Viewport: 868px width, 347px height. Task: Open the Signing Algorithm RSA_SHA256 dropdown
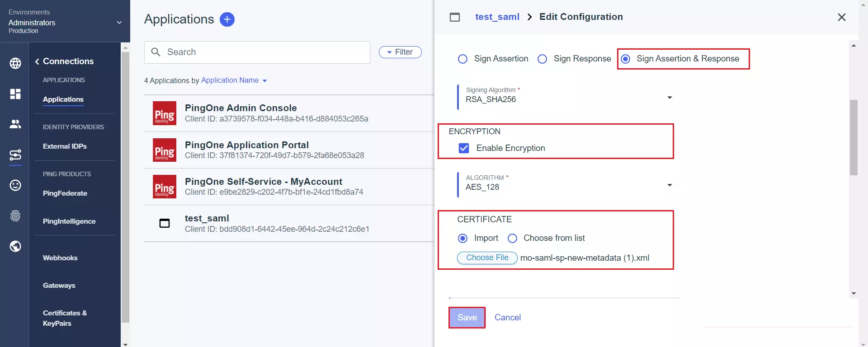[x=566, y=98]
